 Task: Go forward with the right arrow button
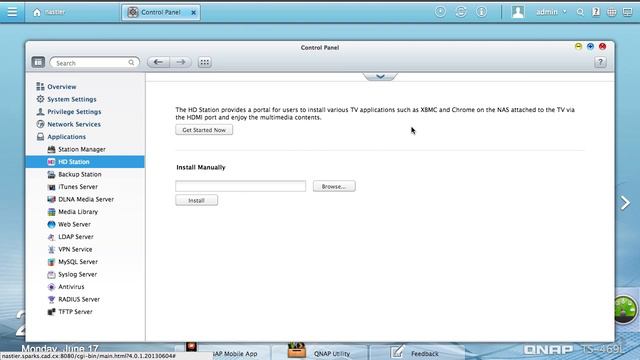(180, 62)
